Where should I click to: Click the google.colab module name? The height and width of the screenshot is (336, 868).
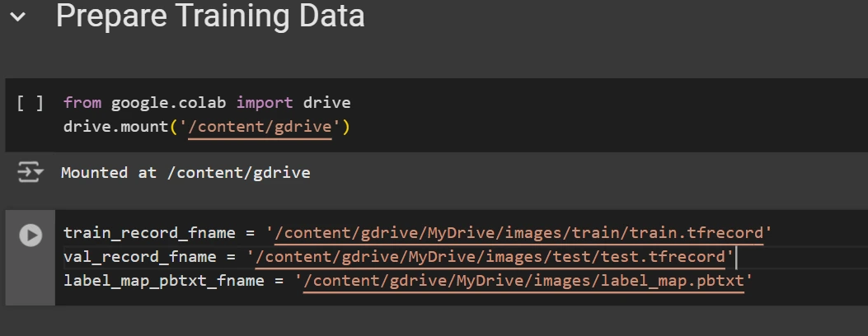click(x=168, y=103)
